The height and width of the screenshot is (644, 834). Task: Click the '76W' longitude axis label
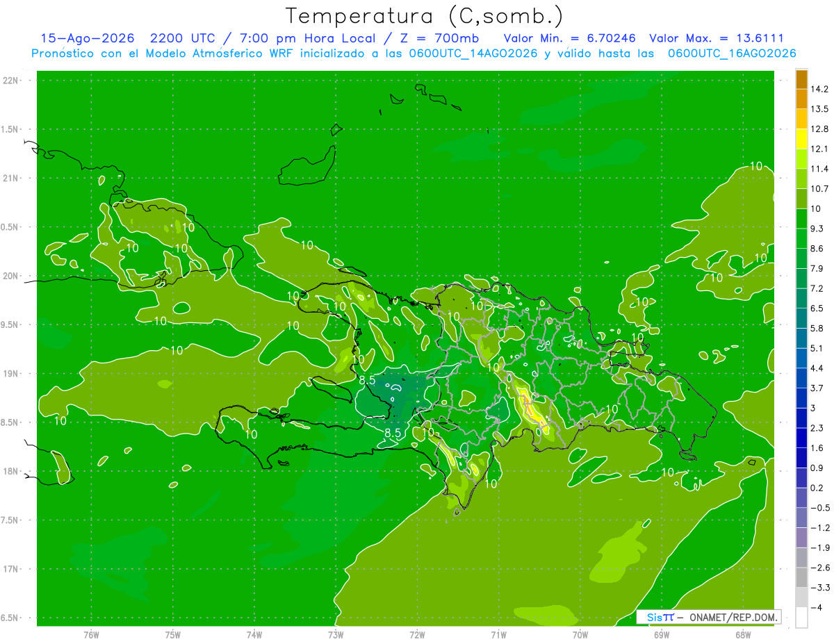[91, 634]
